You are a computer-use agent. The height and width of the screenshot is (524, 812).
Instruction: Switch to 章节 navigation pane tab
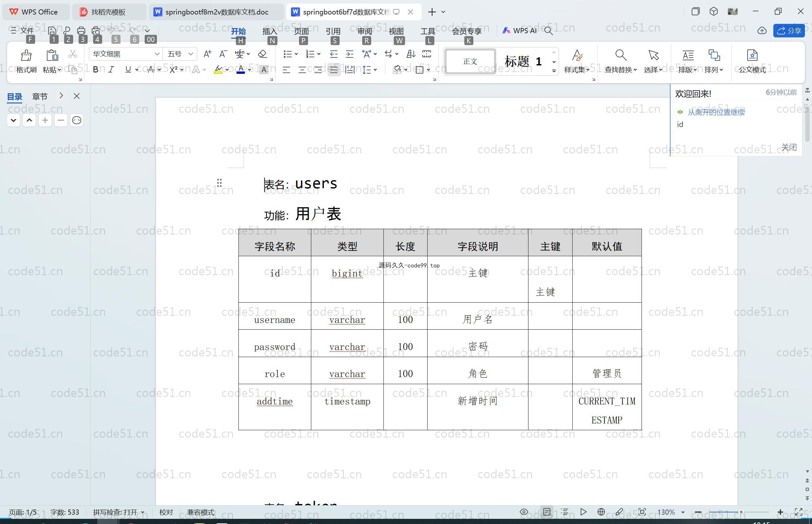tap(40, 97)
